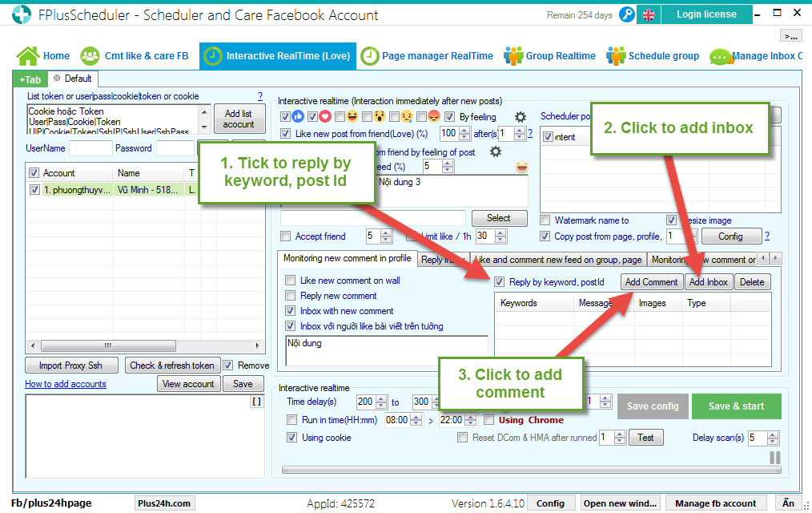Viewport: 812px width, 513px height.
Task: Click 'Import Proxy Ssh' button
Action: click(70, 366)
